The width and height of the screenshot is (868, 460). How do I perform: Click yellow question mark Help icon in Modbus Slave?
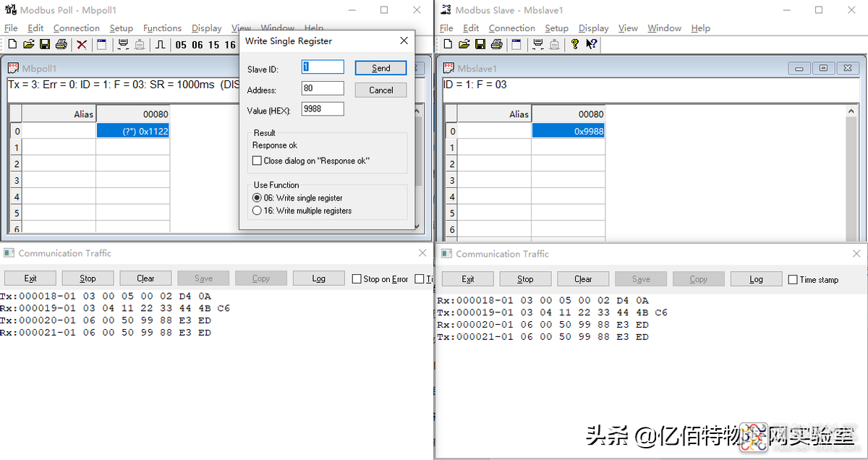click(x=575, y=44)
